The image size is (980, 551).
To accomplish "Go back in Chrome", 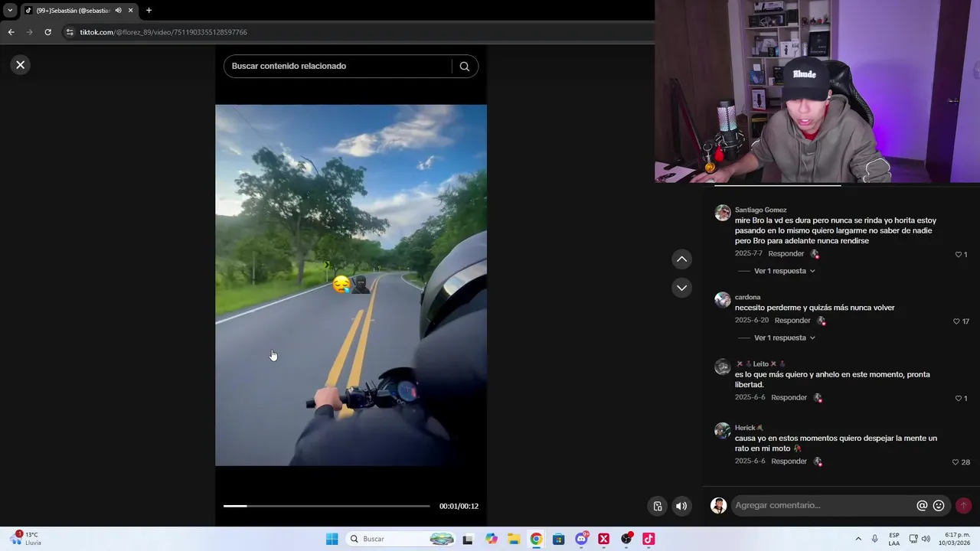I will [11, 32].
